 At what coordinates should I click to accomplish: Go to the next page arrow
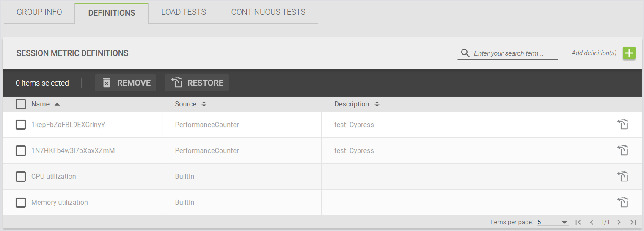click(x=619, y=222)
